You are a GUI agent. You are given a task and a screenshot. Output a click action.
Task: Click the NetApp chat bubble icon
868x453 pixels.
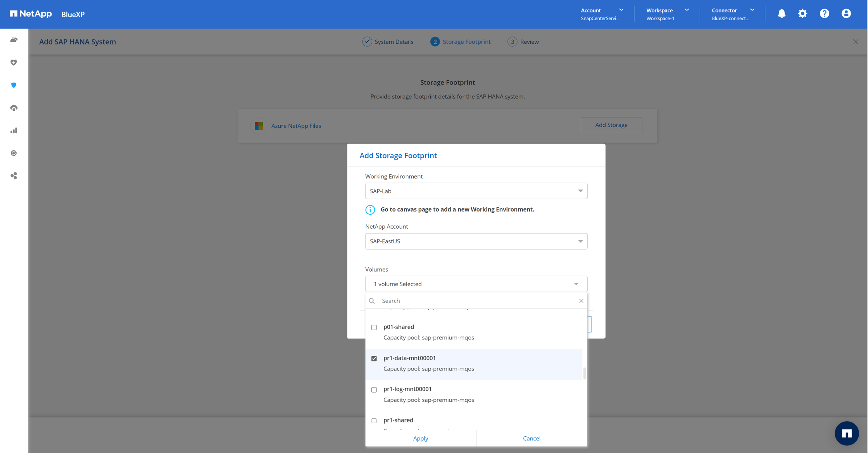(x=846, y=433)
